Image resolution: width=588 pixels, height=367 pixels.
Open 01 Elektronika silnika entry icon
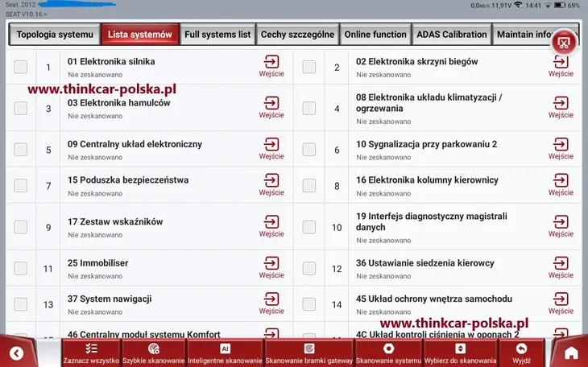pyautogui.click(x=271, y=66)
